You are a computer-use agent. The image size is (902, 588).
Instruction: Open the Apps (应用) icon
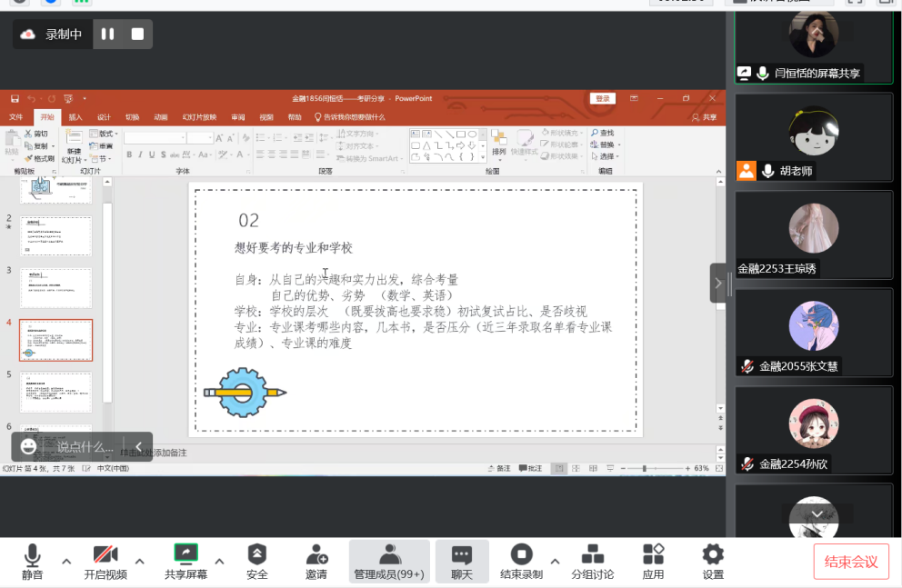(653, 554)
